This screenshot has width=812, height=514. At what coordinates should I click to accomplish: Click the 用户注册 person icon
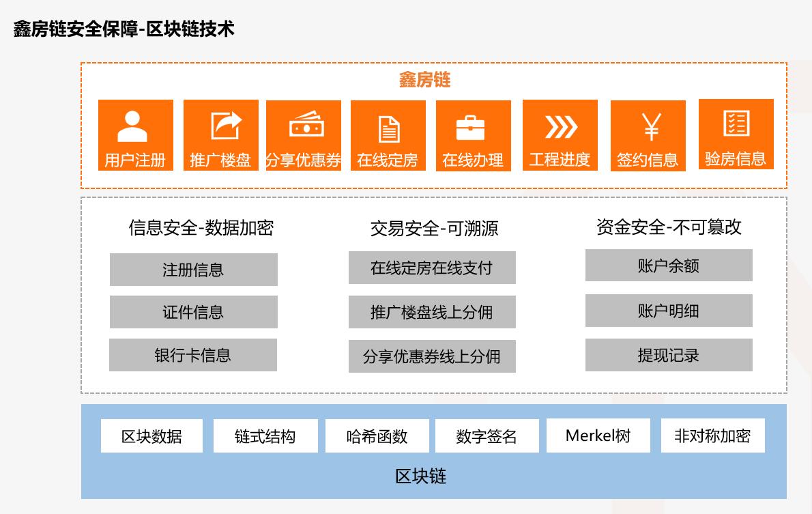(x=132, y=126)
